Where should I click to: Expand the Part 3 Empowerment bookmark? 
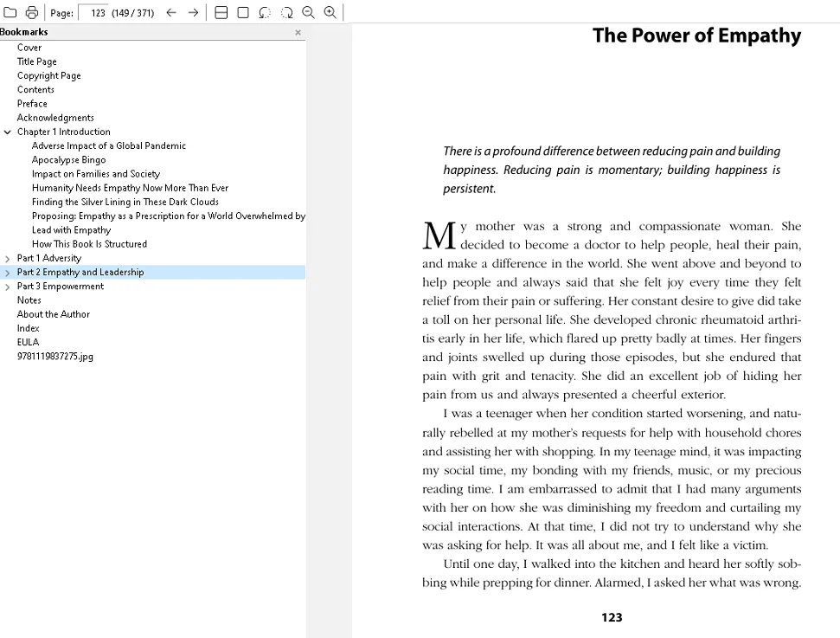click(x=8, y=287)
